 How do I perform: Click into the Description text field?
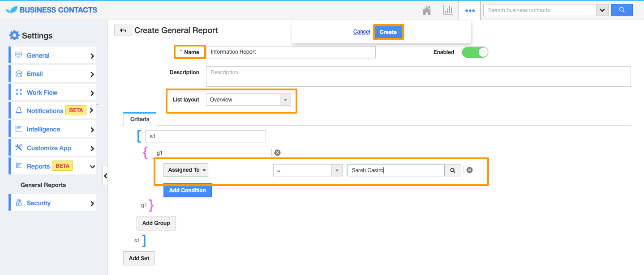[x=418, y=76]
